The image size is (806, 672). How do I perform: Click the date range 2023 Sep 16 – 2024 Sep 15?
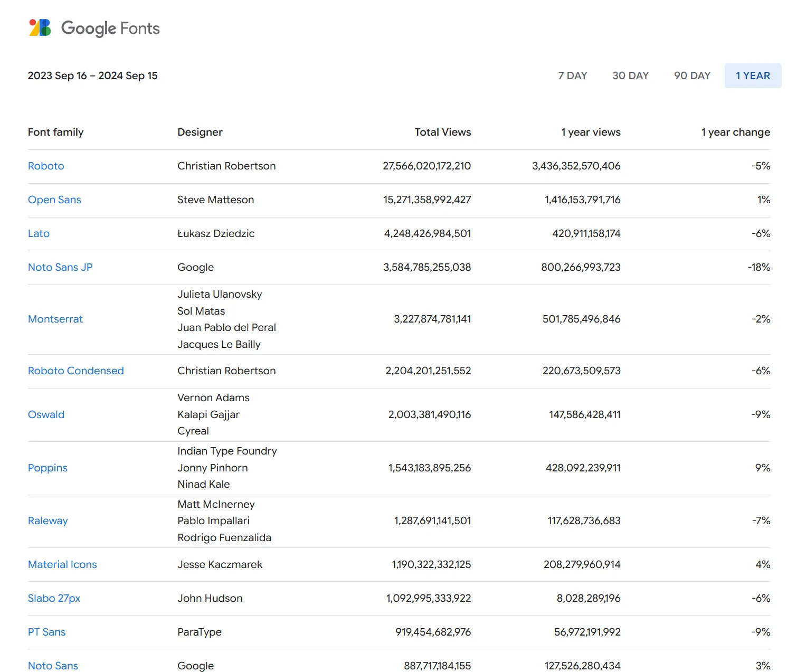pyautogui.click(x=92, y=75)
